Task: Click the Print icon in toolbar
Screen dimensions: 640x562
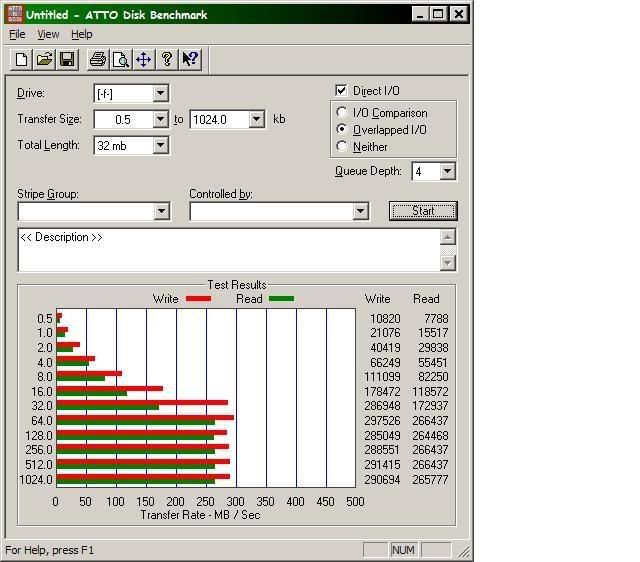Action: (x=98, y=60)
